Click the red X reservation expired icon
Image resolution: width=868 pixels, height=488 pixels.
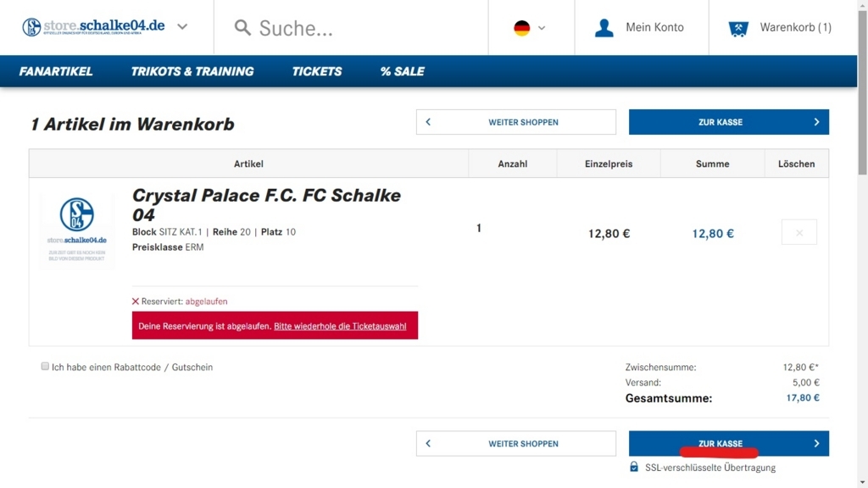click(x=135, y=302)
